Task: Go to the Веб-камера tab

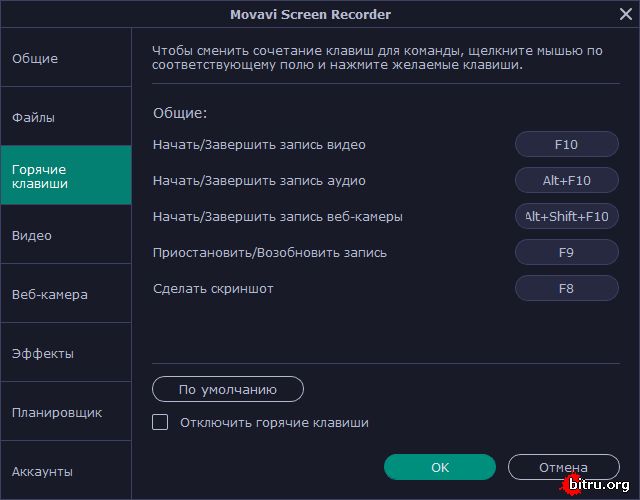Action: (x=66, y=293)
